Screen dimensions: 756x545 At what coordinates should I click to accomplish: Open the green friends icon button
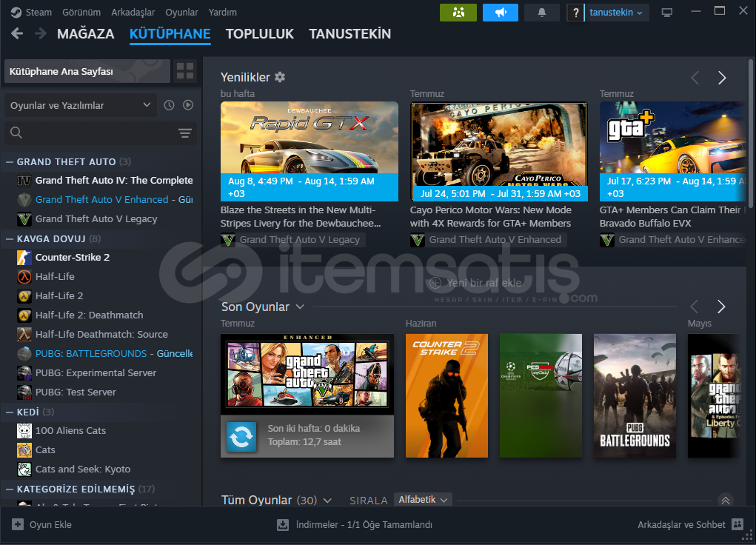point(458,13)
